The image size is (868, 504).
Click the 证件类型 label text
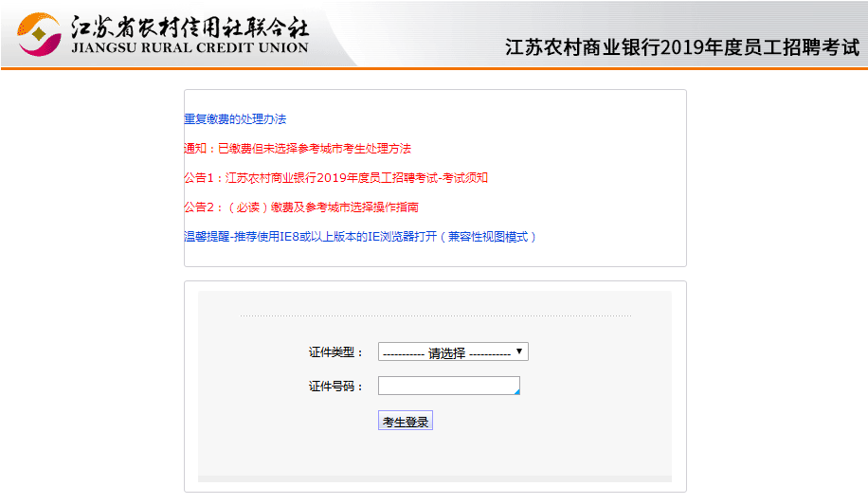click(335, 352)
